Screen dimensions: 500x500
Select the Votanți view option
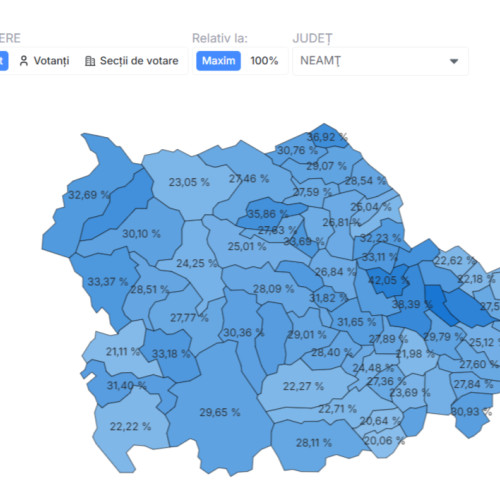coord(45,61)
